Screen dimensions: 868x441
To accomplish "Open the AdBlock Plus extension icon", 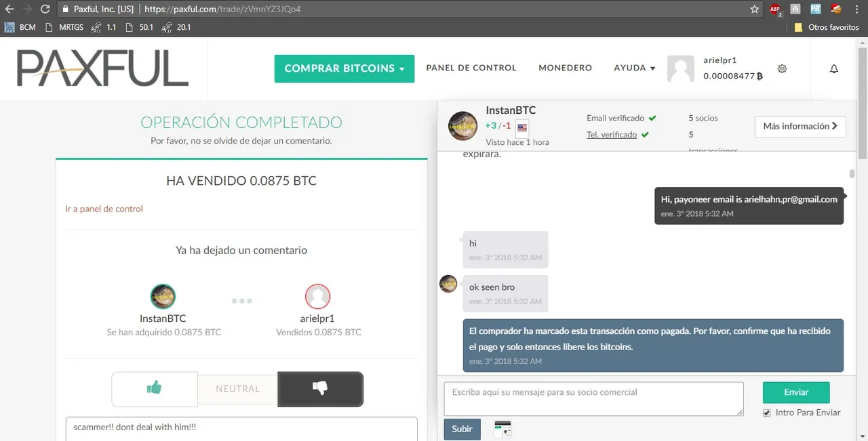I will (x=775, y=9).
